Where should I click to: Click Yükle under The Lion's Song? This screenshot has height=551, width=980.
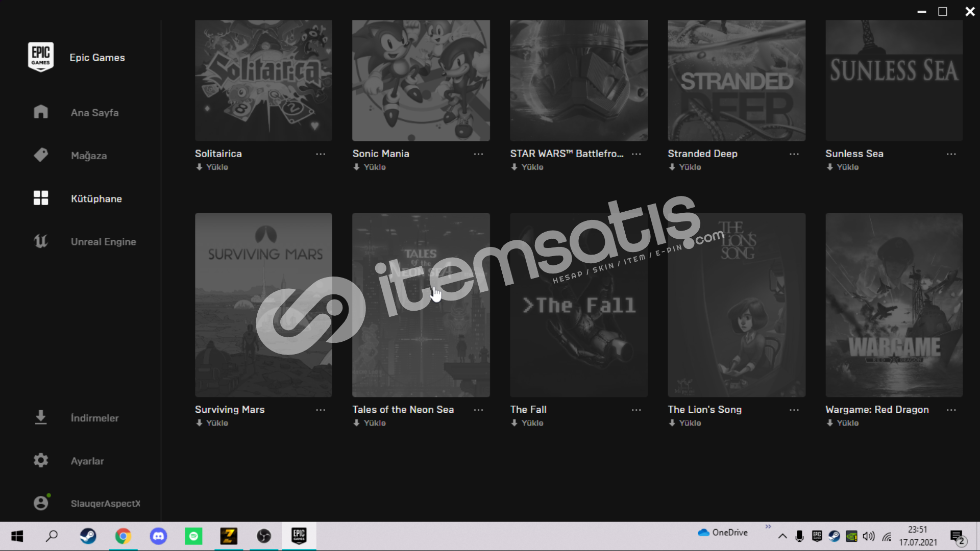click(x=685, y=423)
